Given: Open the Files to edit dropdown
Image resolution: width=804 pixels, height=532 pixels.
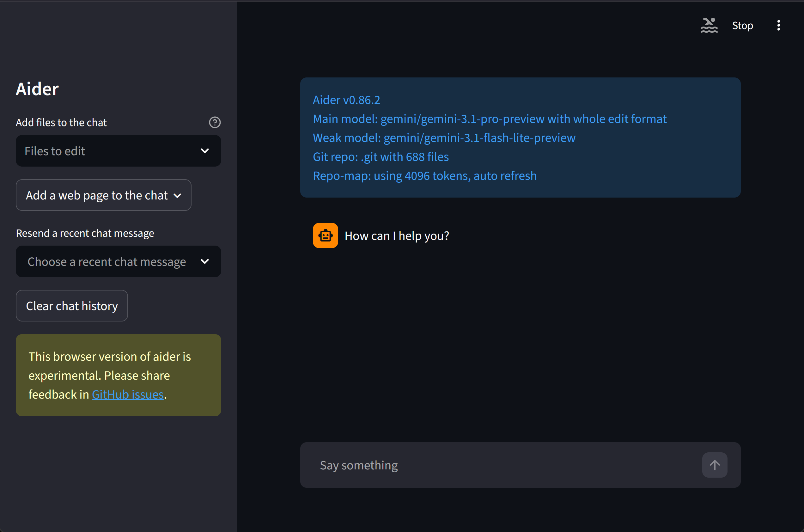Looking at the screenshot, I should 118,151.
